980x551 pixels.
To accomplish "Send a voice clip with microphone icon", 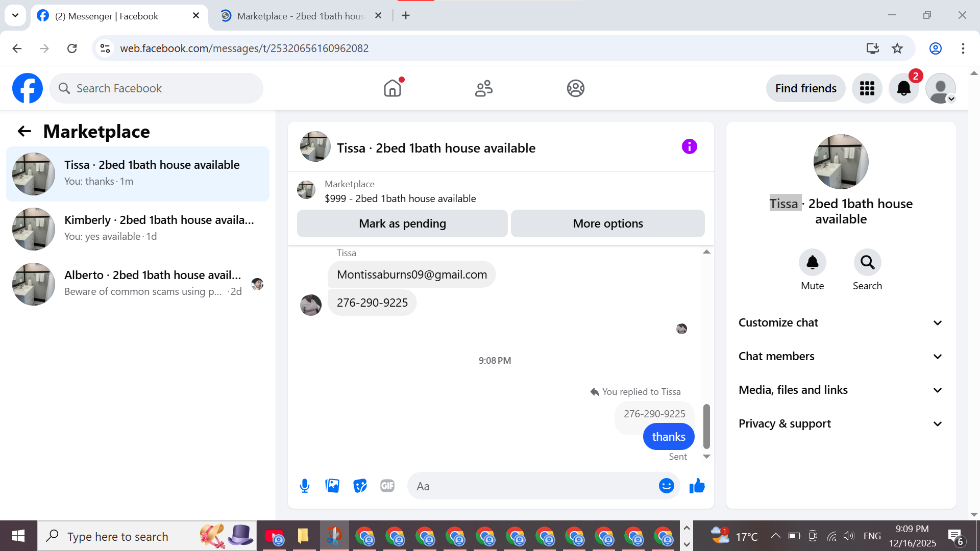I will pyautogui.click(x=305, y=486).
